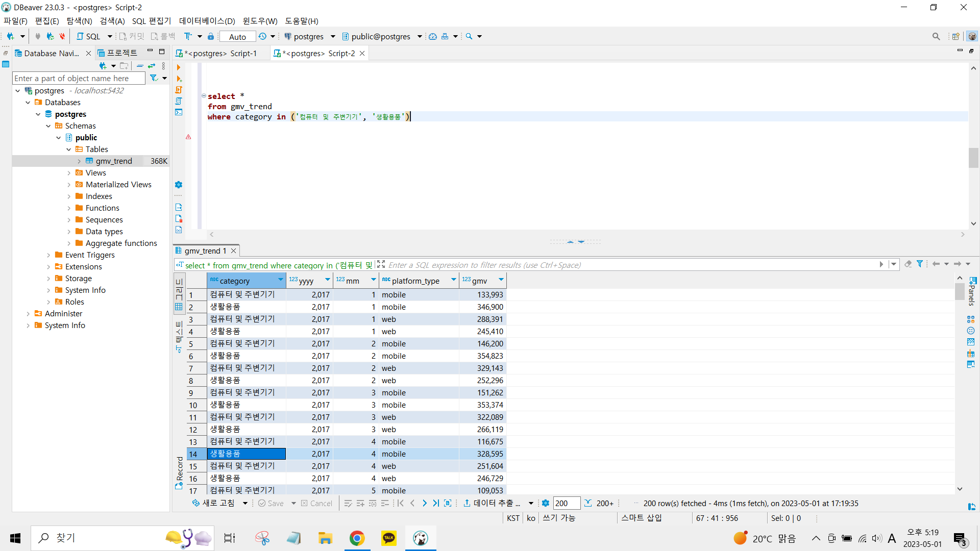Click the fetch size field showing 200
The width and height of the screenshot is (980, 551).
pos(566,503)
